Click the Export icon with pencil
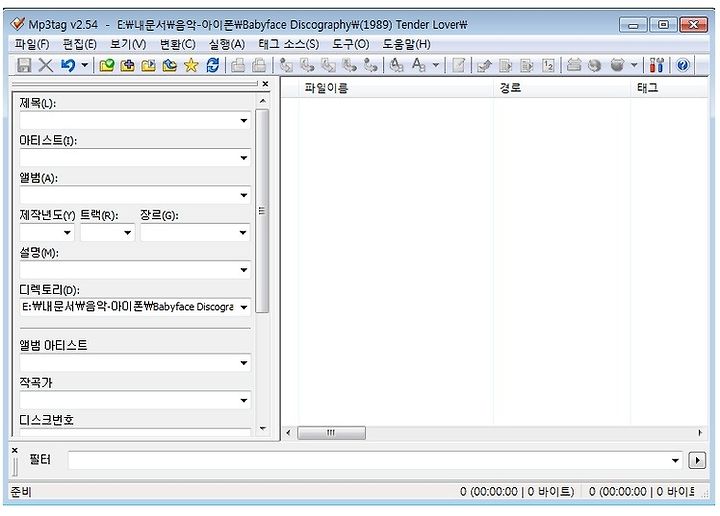The image size is (720, 516). click(484, 65)
